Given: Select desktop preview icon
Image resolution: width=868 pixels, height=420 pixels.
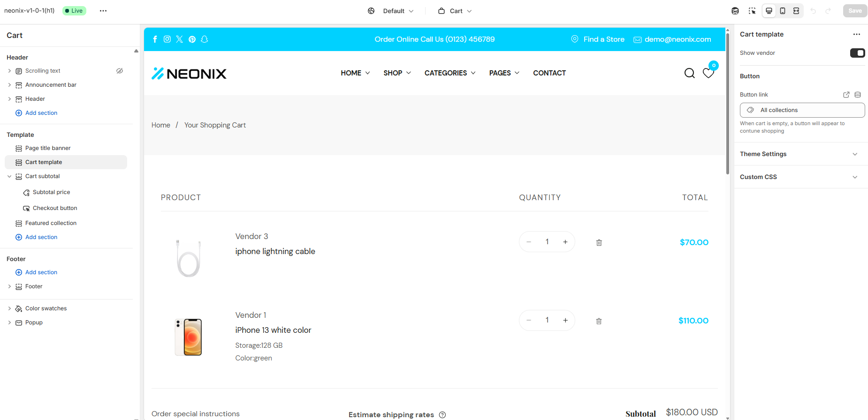Looking at the screenshot, I should (x=769, y=11).
